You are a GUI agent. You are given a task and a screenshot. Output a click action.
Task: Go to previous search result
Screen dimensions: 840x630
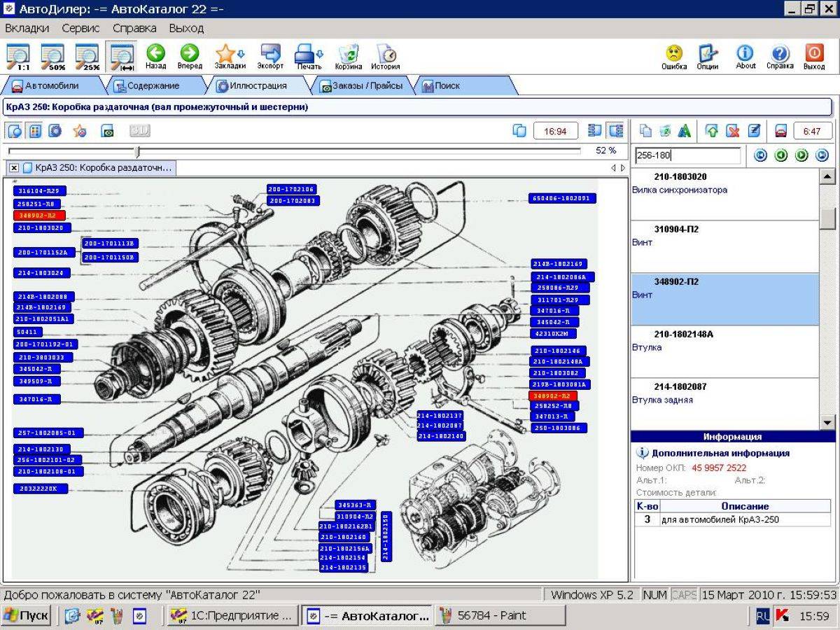[781, 155]
